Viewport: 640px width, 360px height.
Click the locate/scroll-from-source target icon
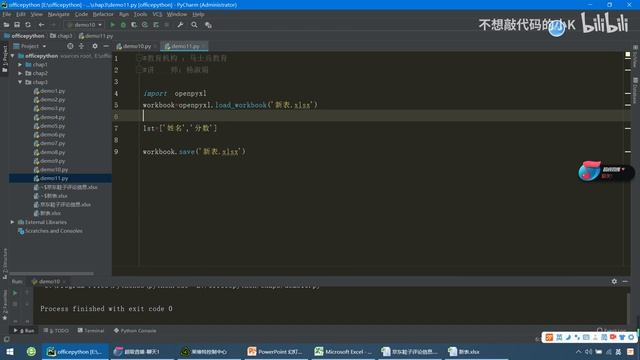click(70, 46)
